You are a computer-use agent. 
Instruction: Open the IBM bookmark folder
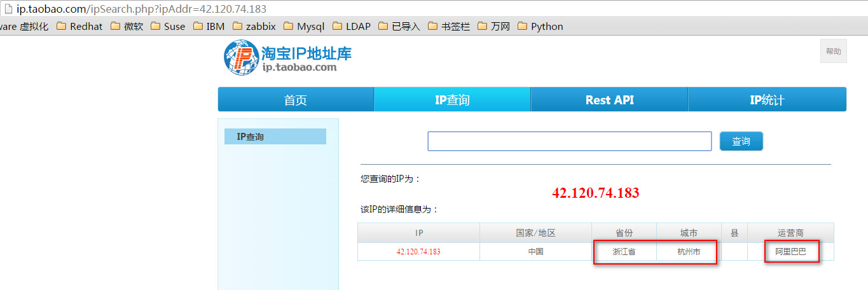point(209,27)
